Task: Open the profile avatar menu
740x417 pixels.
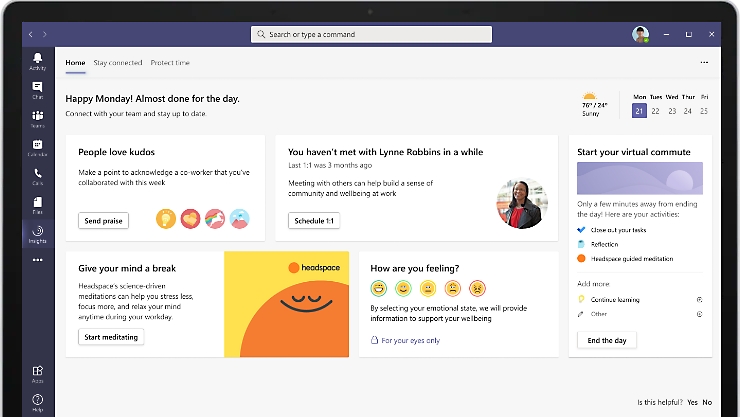Action: click(x=641, y=35)
